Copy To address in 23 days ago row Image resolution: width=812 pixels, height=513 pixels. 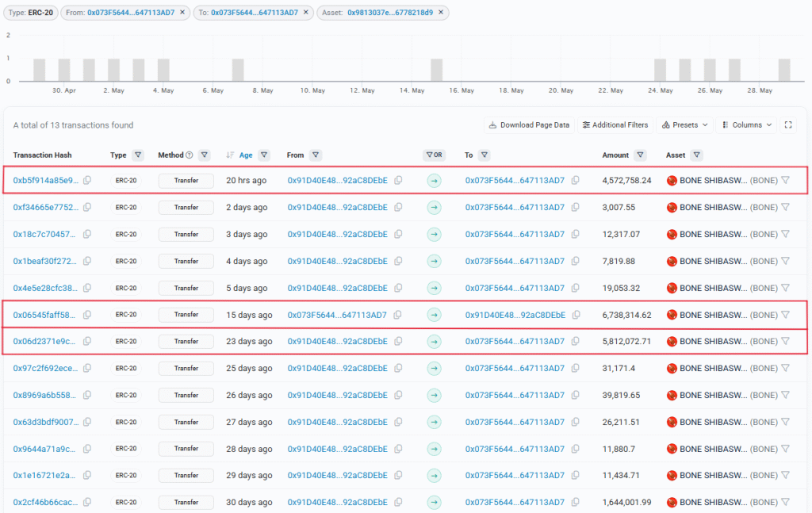click(x=576, y=341)
